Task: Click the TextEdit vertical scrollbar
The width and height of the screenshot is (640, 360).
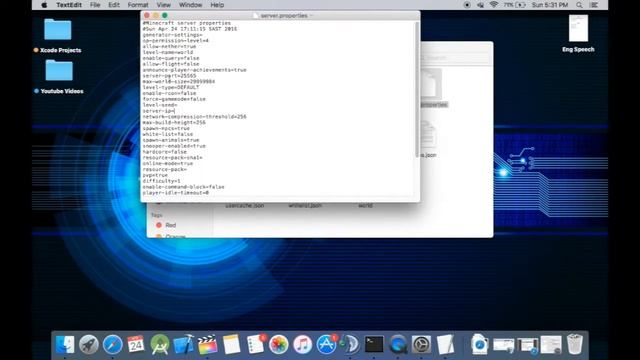Action: point(417,90)
